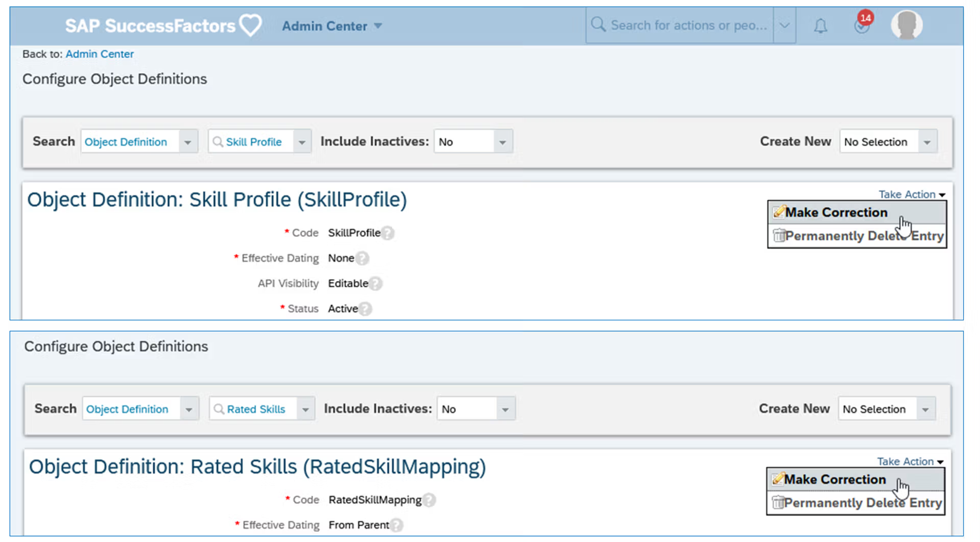Screen dimensions: 980x542
Task: Click the Back to Admin Center link
Action: tap(99, 54)
